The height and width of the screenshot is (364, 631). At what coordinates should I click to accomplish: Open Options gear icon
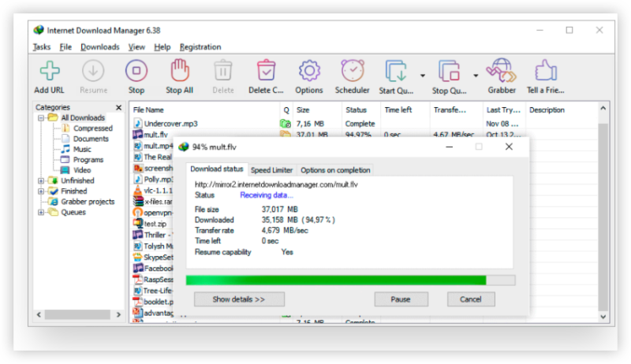click(309, 71)
